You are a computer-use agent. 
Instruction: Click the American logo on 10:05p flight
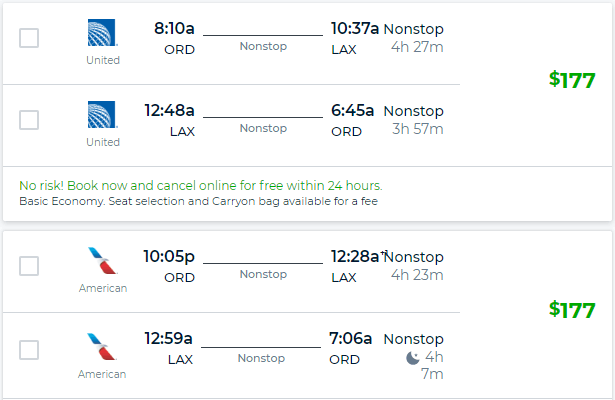click(x=102, y=260)
